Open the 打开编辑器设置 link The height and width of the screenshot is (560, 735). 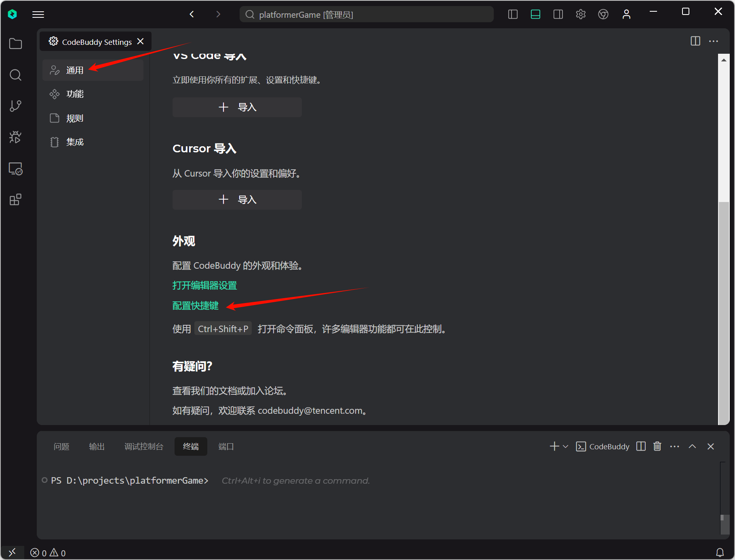point(204,286)
